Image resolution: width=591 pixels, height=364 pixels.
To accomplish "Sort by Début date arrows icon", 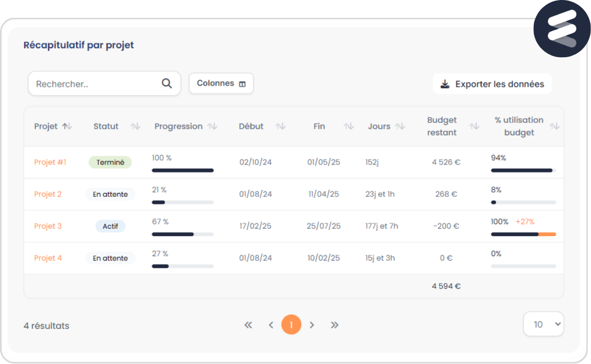I will 280,126.
